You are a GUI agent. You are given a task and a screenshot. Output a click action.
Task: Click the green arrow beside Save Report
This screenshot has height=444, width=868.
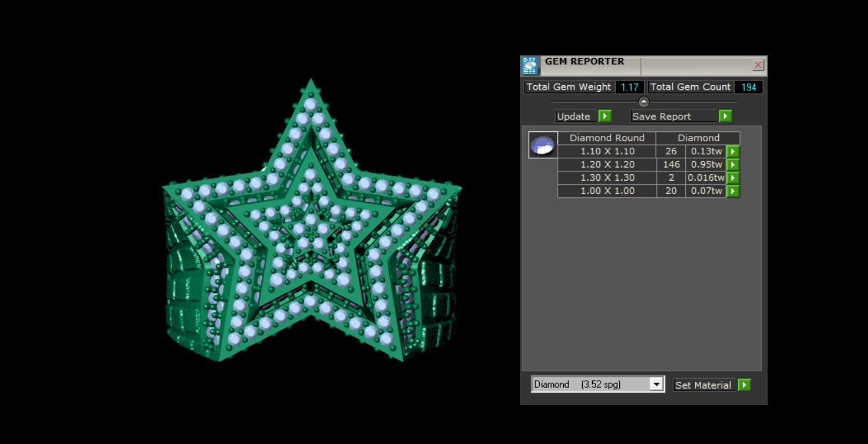click(725, 116)
